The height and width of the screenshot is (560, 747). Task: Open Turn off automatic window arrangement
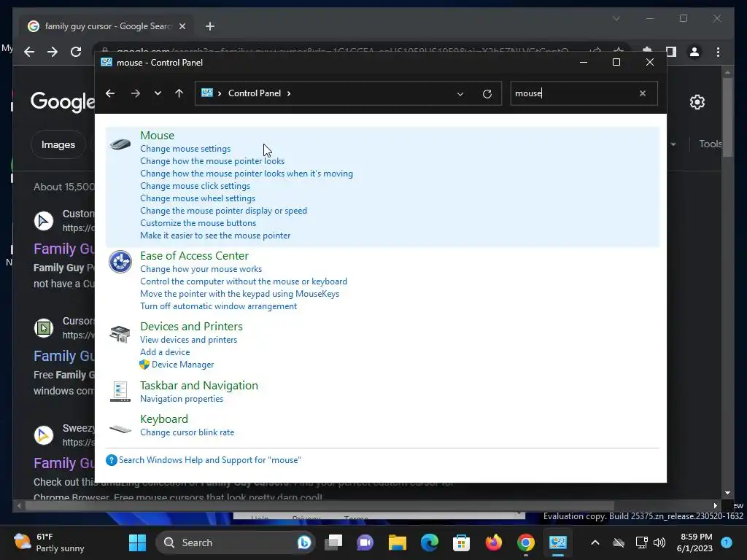[219, 306]
